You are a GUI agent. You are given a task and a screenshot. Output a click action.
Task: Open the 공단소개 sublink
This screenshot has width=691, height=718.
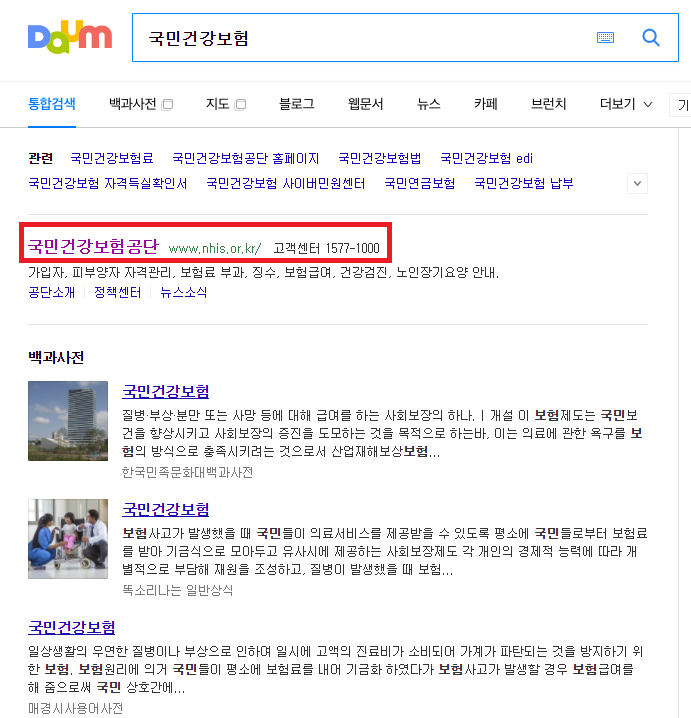tap(51, 292)
